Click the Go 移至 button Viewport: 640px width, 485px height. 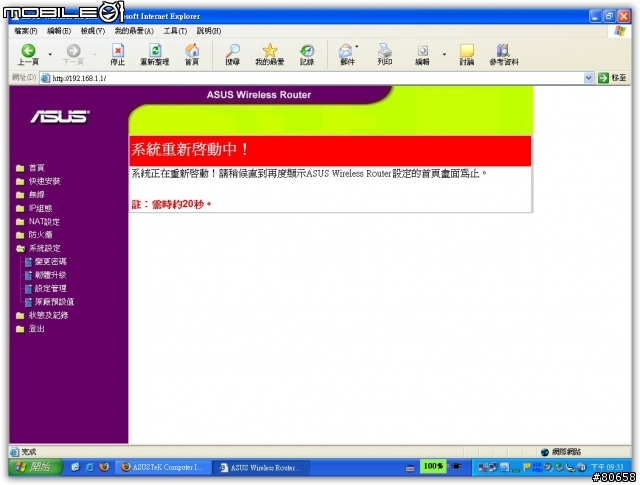point(612,78)
